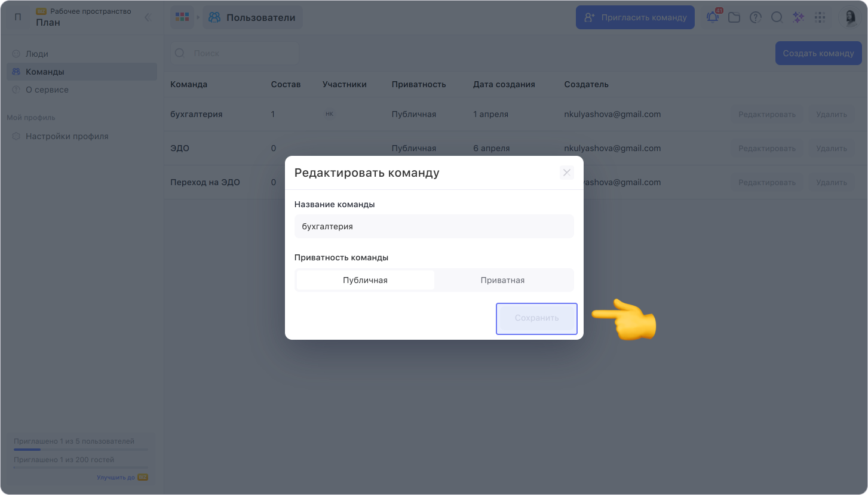Viewport: 868px width, 495px height.
Task: Click the Название команды input field
Action: click(434, 226)
